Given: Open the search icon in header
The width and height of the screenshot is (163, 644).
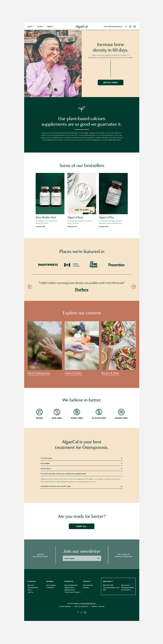Looking at the screenshot, I should (x=126, y=27).
